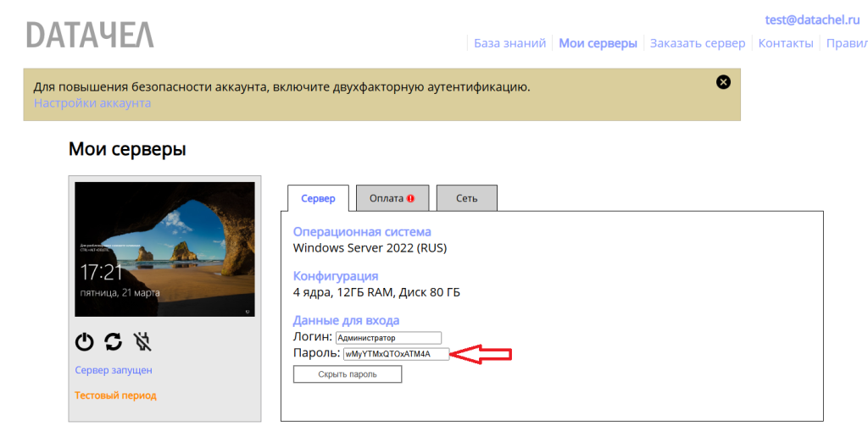The image size is (868, 437).
Task: Open Мои серверы navigation item
Action: (598, 43)
